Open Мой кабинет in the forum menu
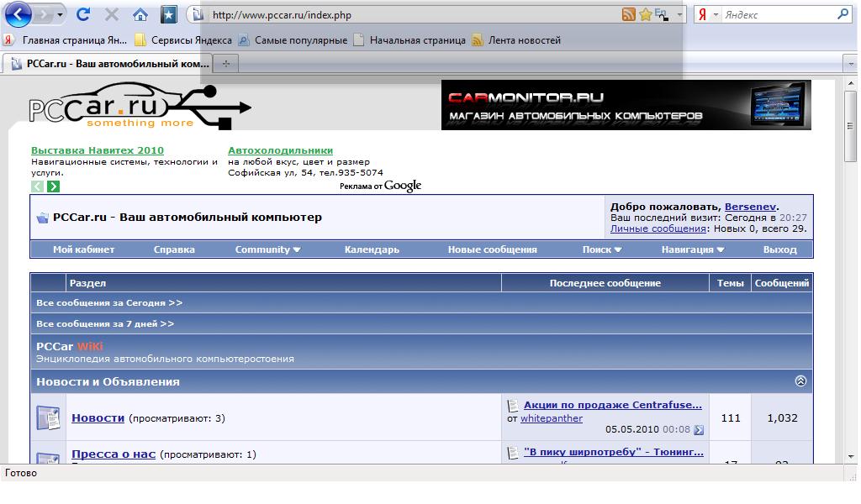The height and width of the screenshot is (504, 861). pos(83,249)
